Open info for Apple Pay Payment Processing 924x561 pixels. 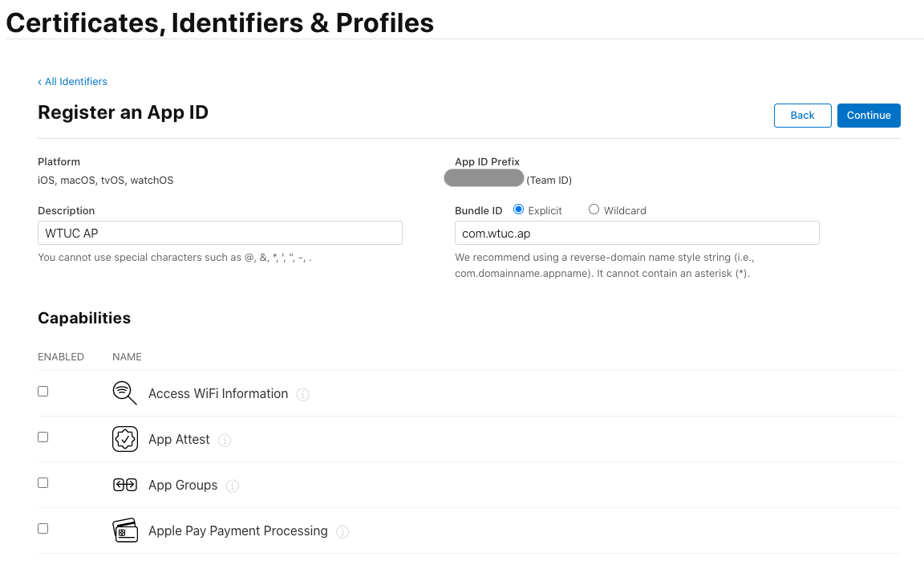click(x=342, y=531)
